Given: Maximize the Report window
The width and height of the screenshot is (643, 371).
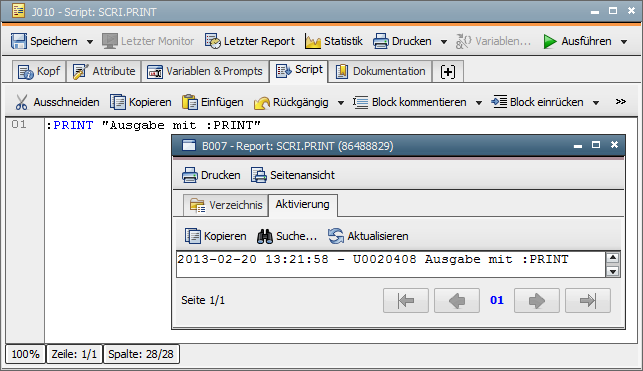Looking at the screenshot, I should click(x=596, y=145).
